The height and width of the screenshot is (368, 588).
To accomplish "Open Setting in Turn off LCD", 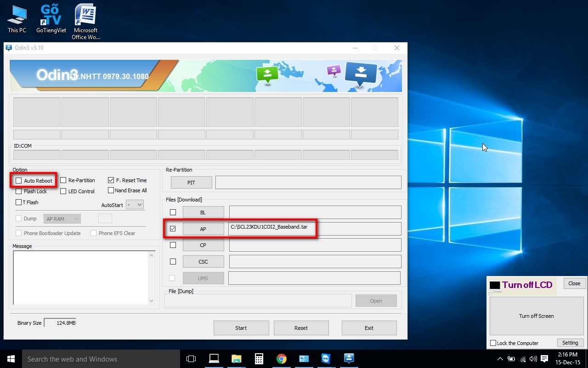I will pos(571,343).
